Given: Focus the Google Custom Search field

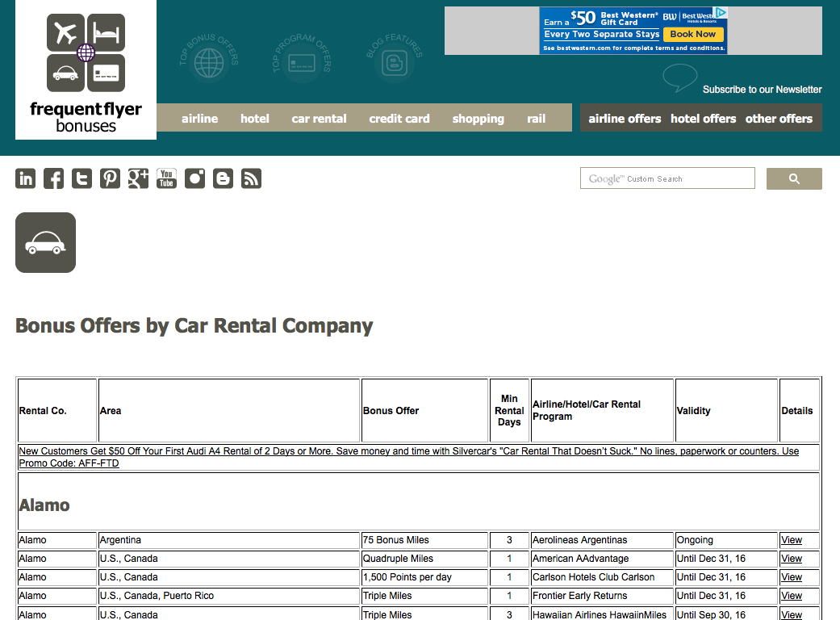Looking at the screenshot, I should [x=667, y=178].
